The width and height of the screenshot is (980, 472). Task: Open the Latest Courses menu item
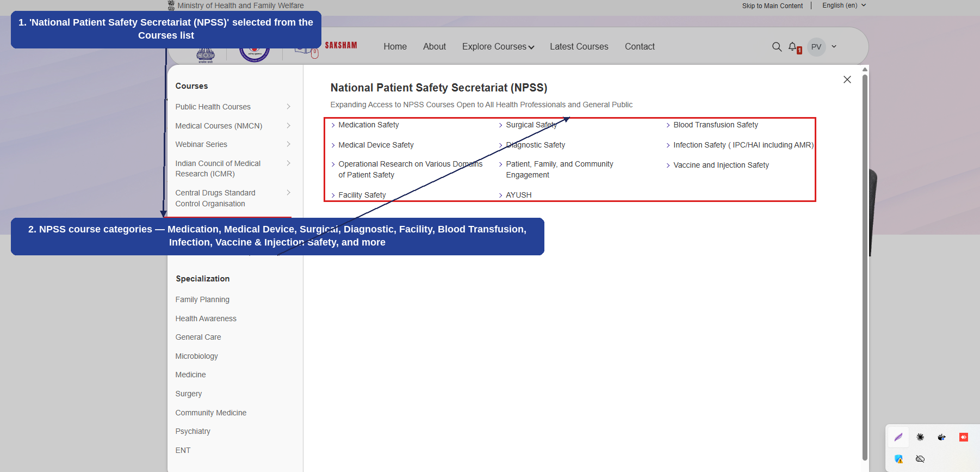[x=579, y=47]
